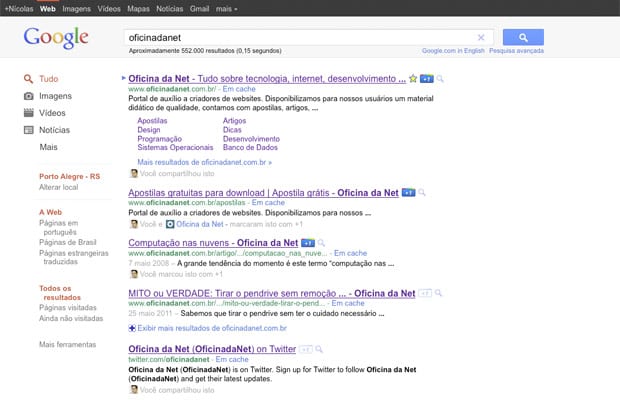Filter by 'Ainda não visitadas'
The height and width of the screenshot is (400, 620).
tap(71, 318)
